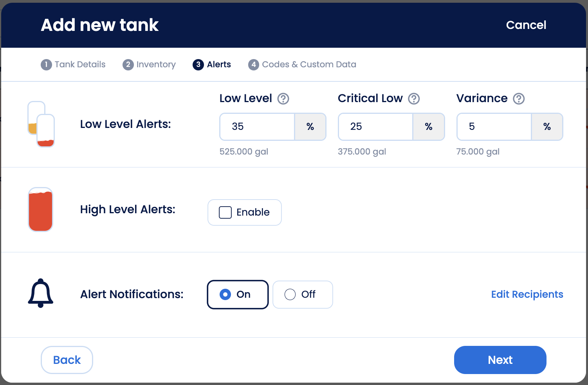The height and width of the screenshot is (385, 588).
Task: Click the low level tanks icon
Action: (41, 124)
